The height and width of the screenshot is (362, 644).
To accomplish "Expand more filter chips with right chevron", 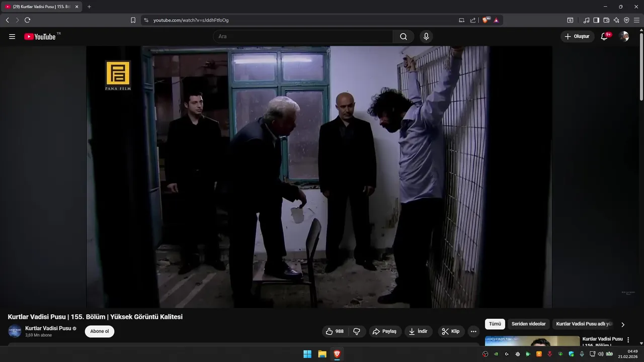I will [x=623, y=325].
